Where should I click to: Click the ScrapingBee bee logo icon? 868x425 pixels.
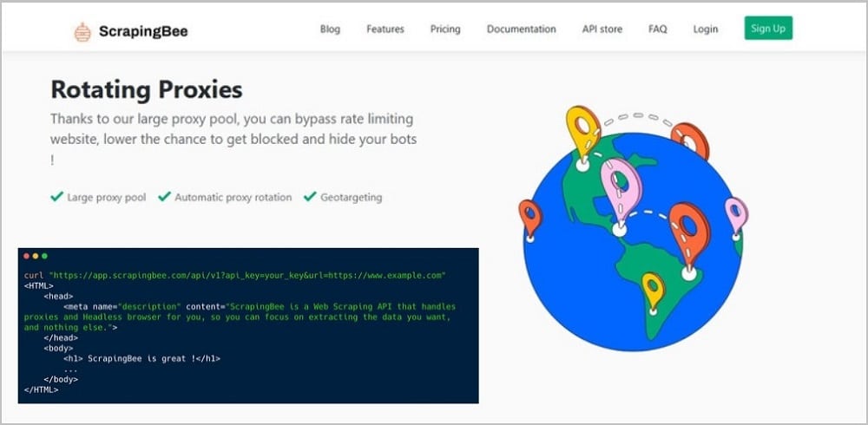coord(82,31)
